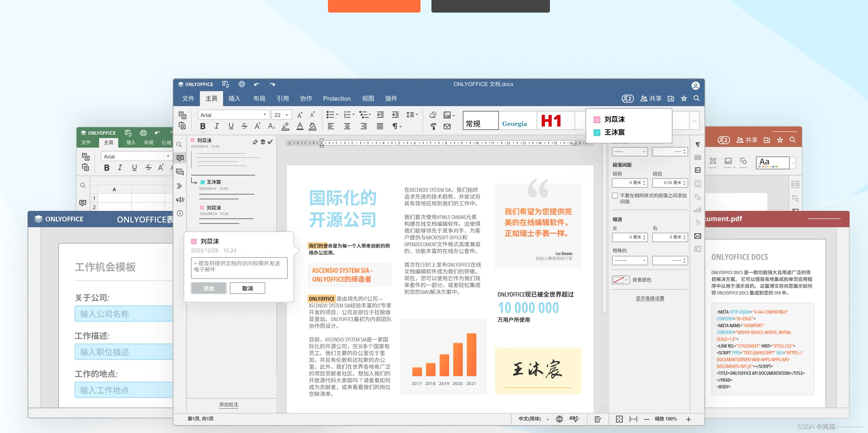Click the copy style paint roller icon
Screen dimensions: 868x433
click(x=433, y=127)
